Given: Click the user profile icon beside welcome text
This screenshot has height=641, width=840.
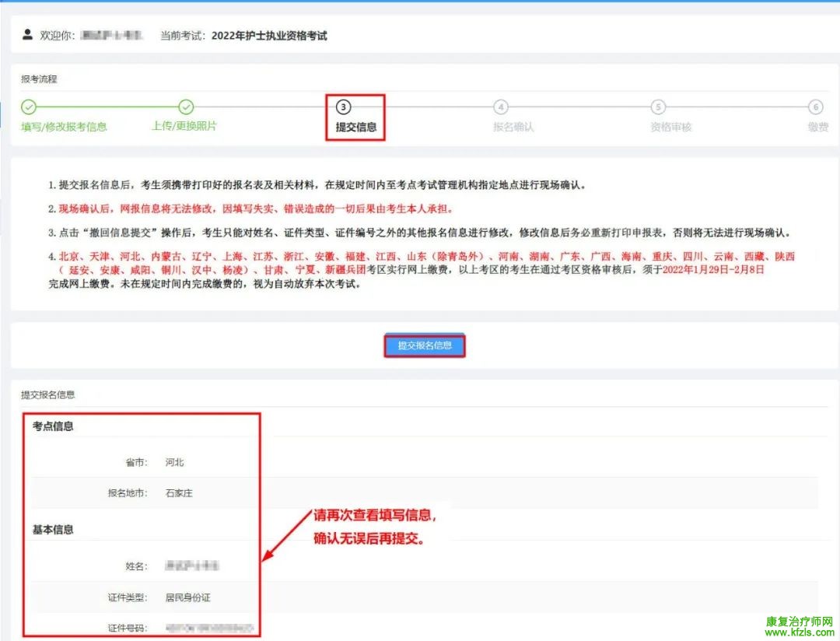Looking at the screenshot, I should coord(28,35).
